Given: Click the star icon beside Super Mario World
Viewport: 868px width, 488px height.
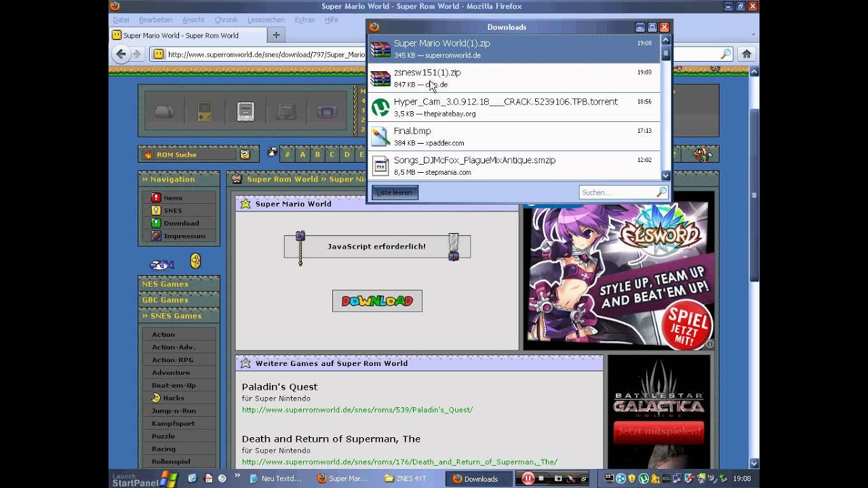Looking at the screenshot, I should tap(245, 203).
